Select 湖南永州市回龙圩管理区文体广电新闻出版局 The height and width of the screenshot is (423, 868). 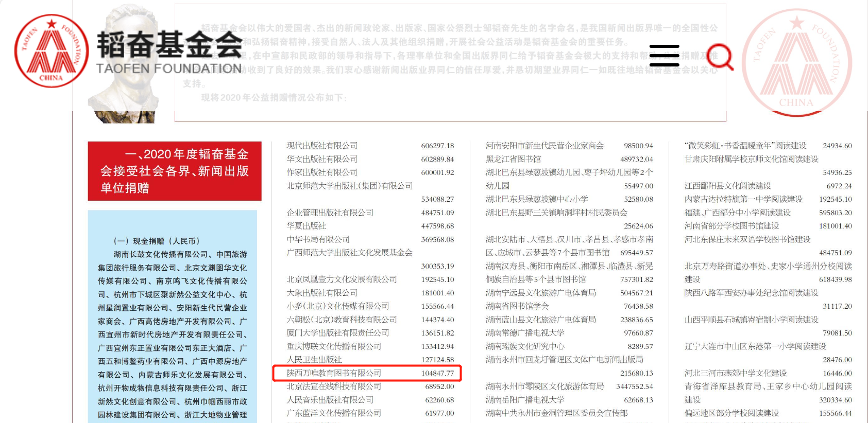coord(565,360)
